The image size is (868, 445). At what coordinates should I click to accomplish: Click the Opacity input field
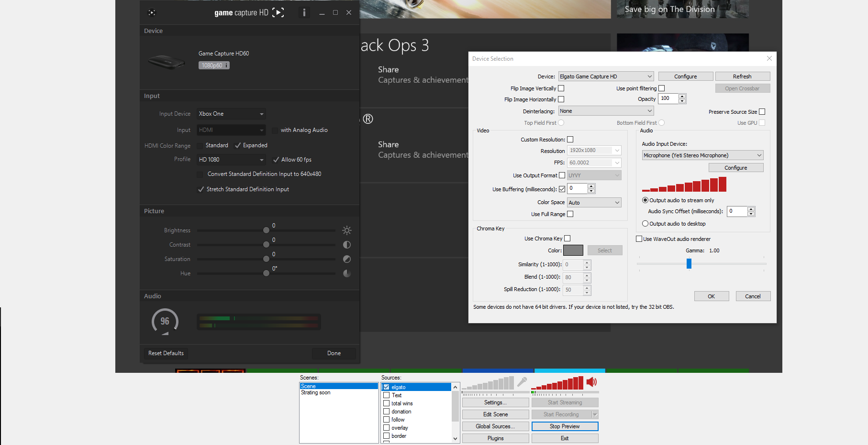pyautogui.click(x=668, y=98)
